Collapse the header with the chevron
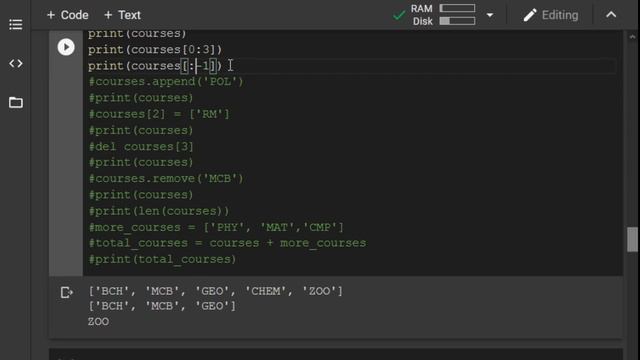The height and width of the screenshot is (360, 640). click(x=611, y=15)
